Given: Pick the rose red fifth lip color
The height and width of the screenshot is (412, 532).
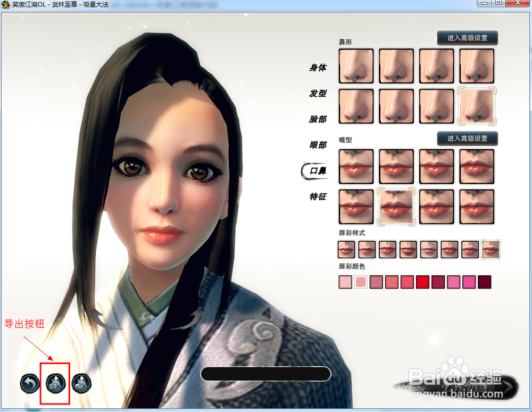Looking at the screenshot, I should point(407,282).
